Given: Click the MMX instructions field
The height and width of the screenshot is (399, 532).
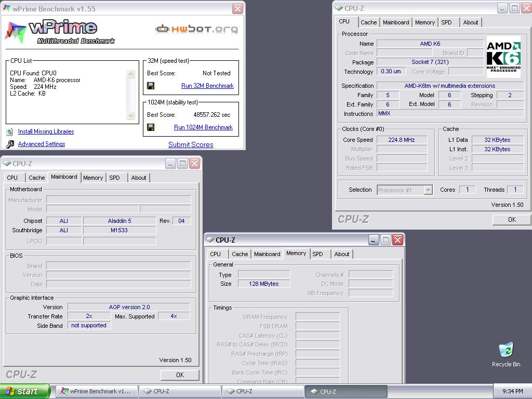Looking at the screenshot, I should [x=450, y=114].
